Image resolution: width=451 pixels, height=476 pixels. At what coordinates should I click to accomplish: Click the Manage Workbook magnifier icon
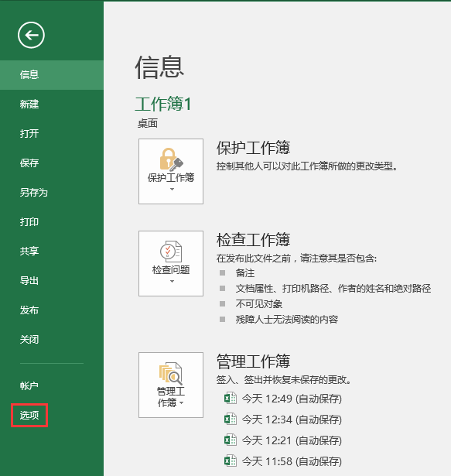[170, 373]
